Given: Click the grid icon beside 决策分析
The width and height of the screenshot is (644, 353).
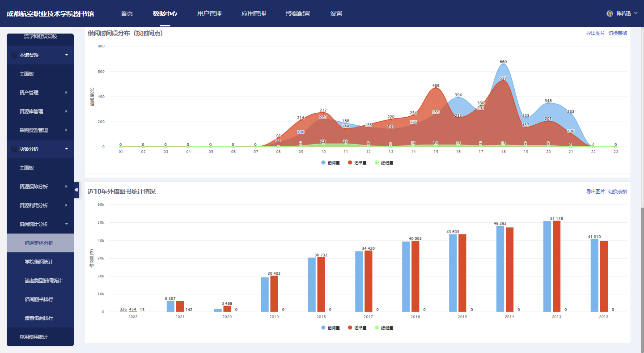Looking at the screenshot, I should pyautogui.click(x=13, y=149).
